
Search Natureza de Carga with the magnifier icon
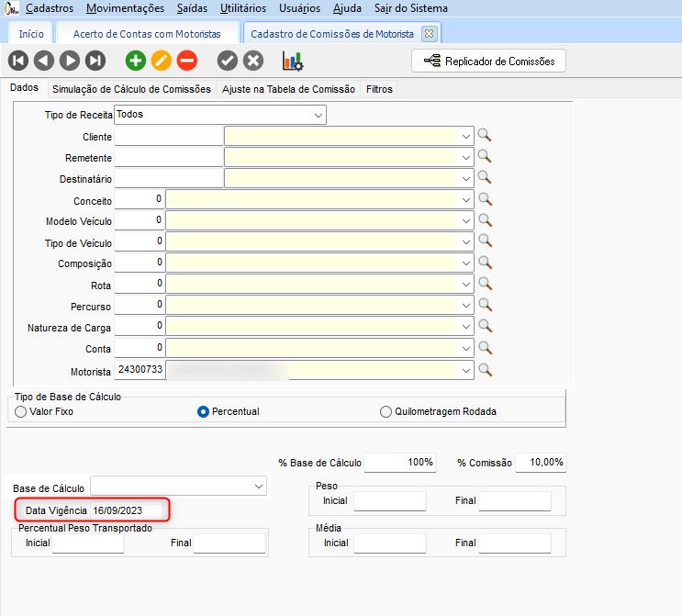pos(485,326)
